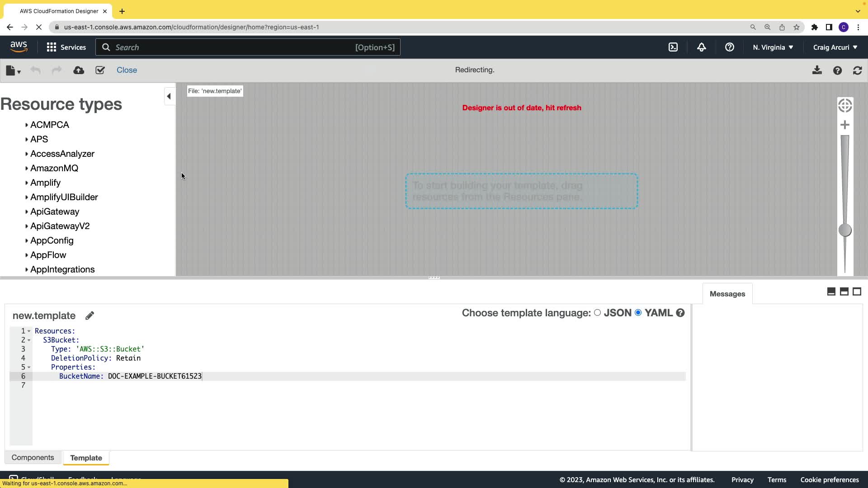Click the Designer help question mark icon
This screenshot has height=488, width=868.
[x=837, y=70]
